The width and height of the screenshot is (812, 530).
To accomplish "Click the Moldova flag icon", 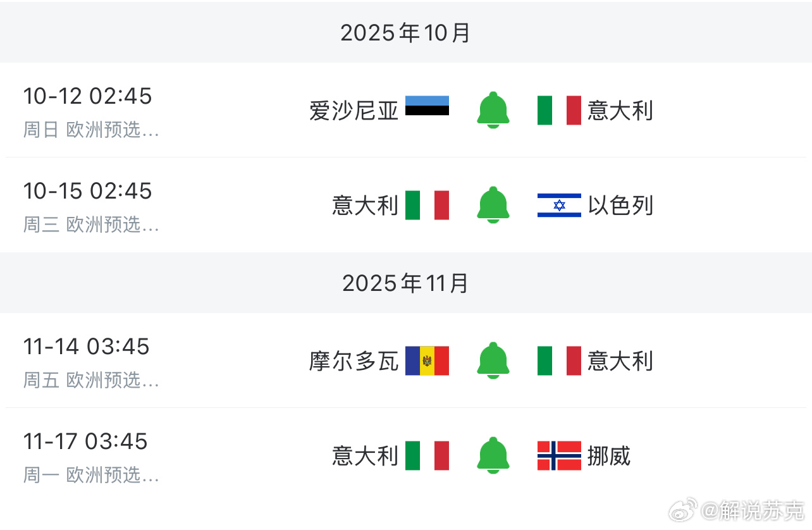I will (427, 361).
